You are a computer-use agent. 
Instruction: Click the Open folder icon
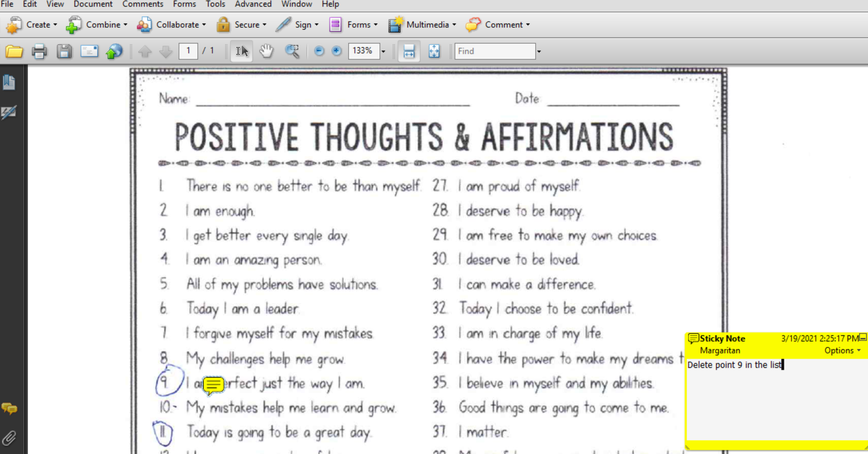tap(14, 51)
